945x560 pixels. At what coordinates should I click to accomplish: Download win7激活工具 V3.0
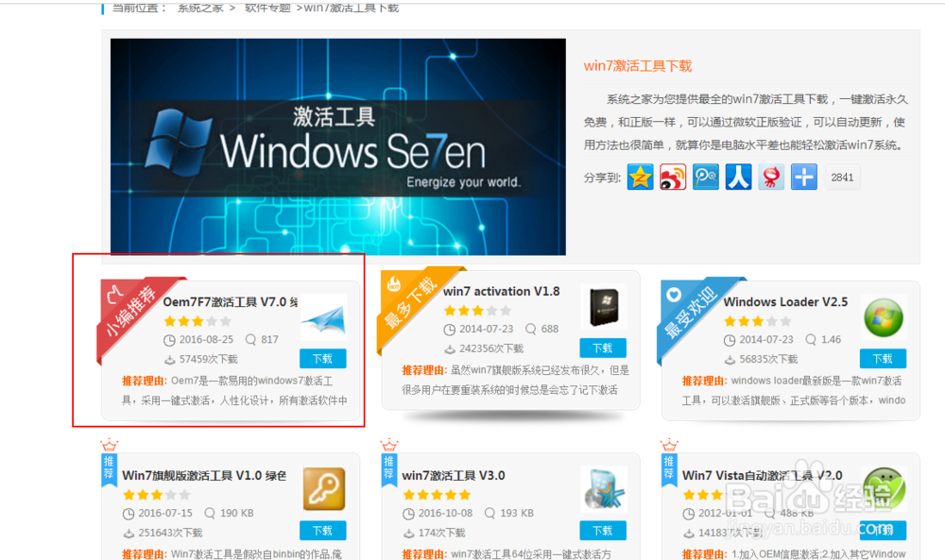pos(603,531)
